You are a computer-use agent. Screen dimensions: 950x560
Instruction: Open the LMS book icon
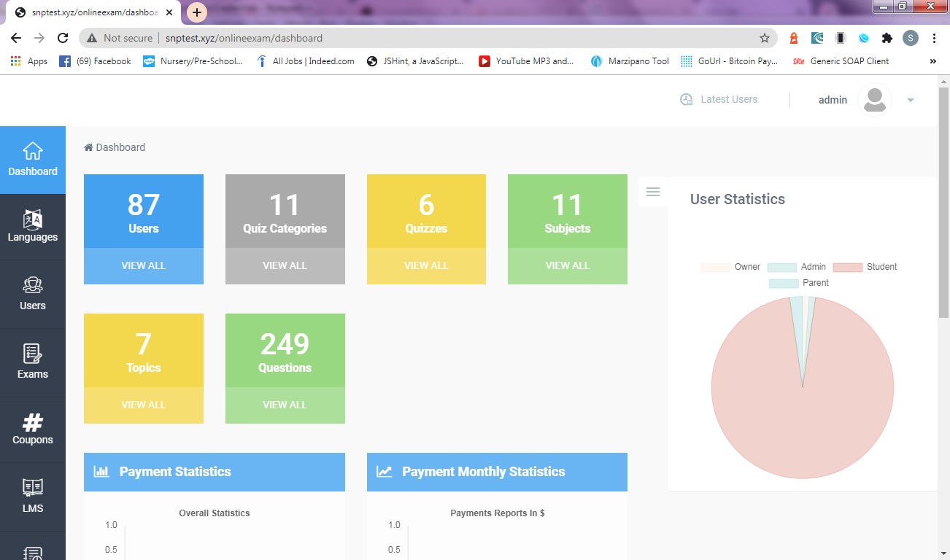(x=33, y=488)
